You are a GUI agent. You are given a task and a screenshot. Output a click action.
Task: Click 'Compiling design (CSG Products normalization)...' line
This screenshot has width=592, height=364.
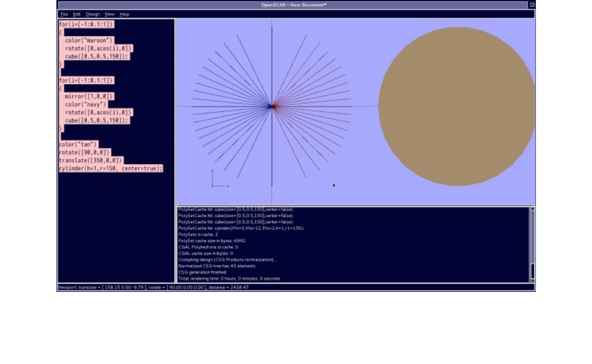pos(227,260)
